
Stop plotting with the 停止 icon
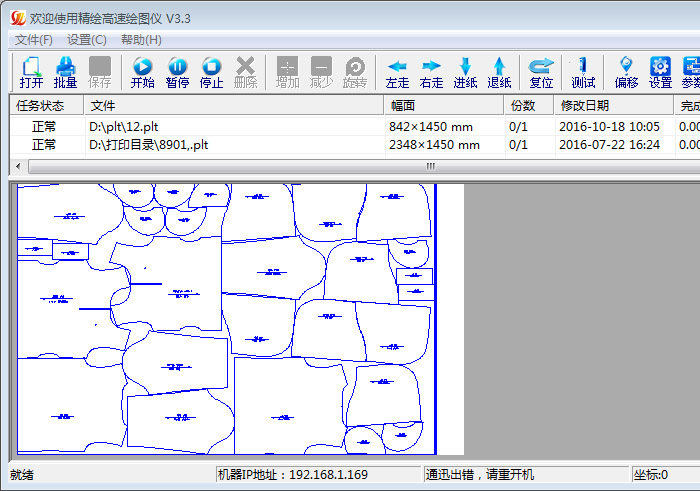tap(211, 72)
